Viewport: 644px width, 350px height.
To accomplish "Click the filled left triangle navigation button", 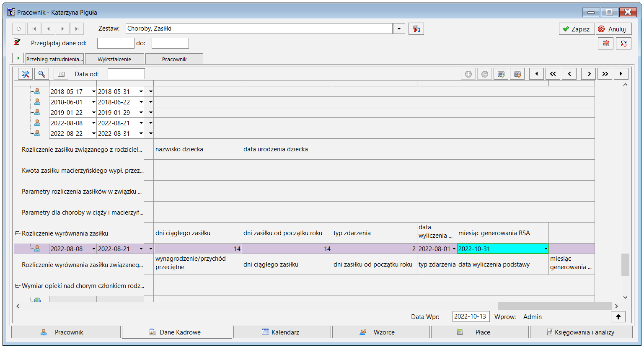I will (x=537, y=74).
